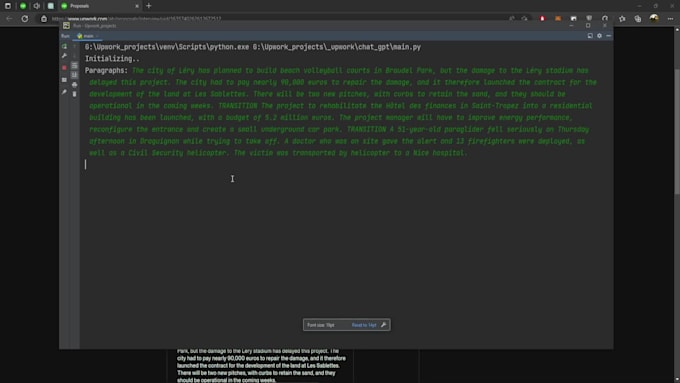
Task: Click the Paragraphs: label in console
Action: click(106, 70)
